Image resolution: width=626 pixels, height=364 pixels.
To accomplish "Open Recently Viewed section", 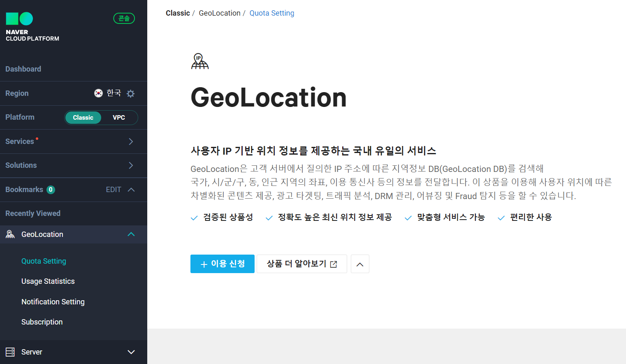I will [x=33, y=213].
